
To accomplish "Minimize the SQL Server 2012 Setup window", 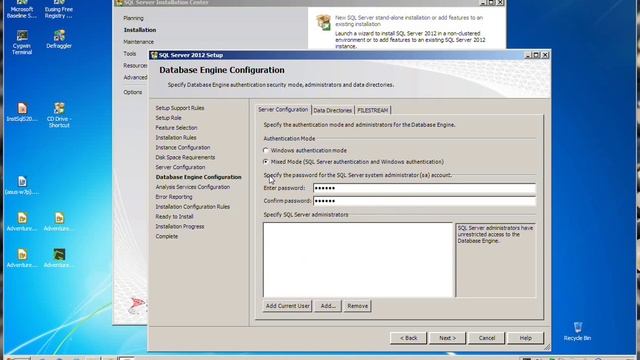I will point(527,55).
